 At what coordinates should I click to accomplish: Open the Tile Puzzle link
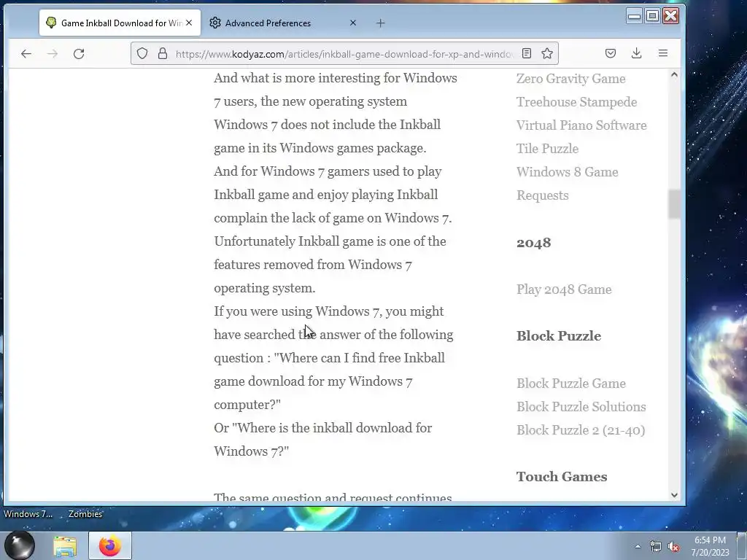[547, 149]
